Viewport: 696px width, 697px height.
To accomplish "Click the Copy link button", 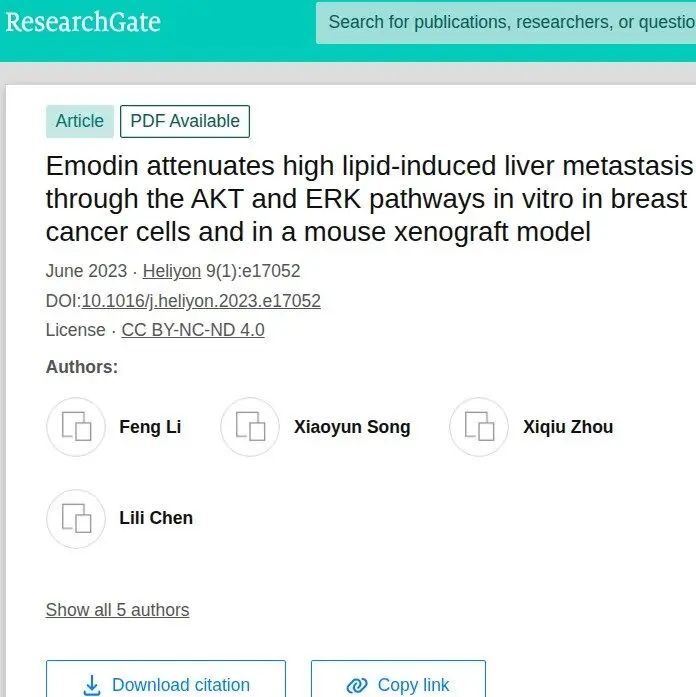I will 398,679.
